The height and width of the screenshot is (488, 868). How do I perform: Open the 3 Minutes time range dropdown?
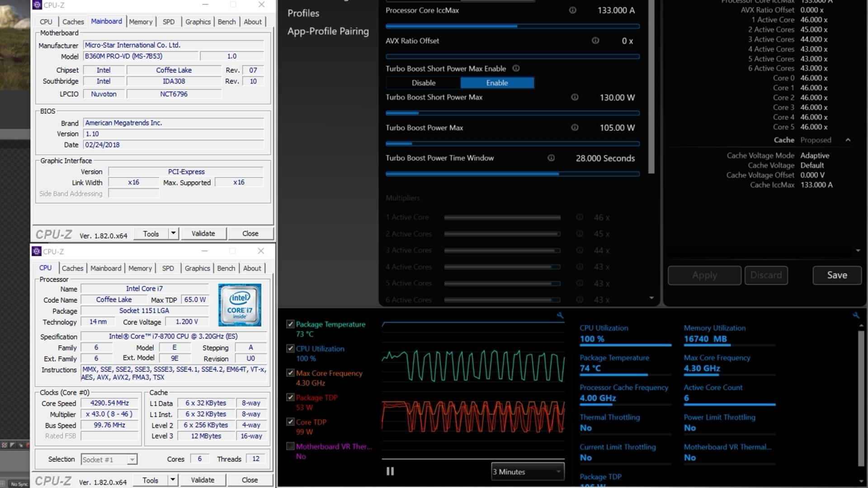point(528,471)
